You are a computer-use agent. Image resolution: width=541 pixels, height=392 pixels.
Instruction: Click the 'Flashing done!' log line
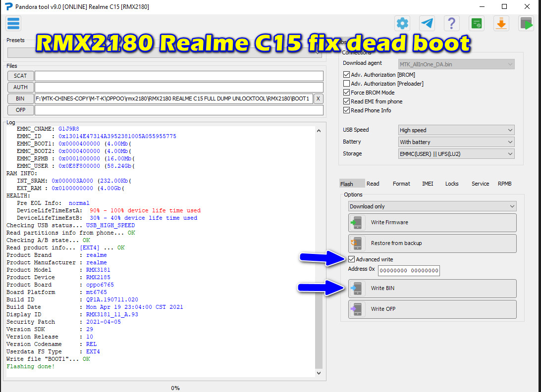click(30, 366)
